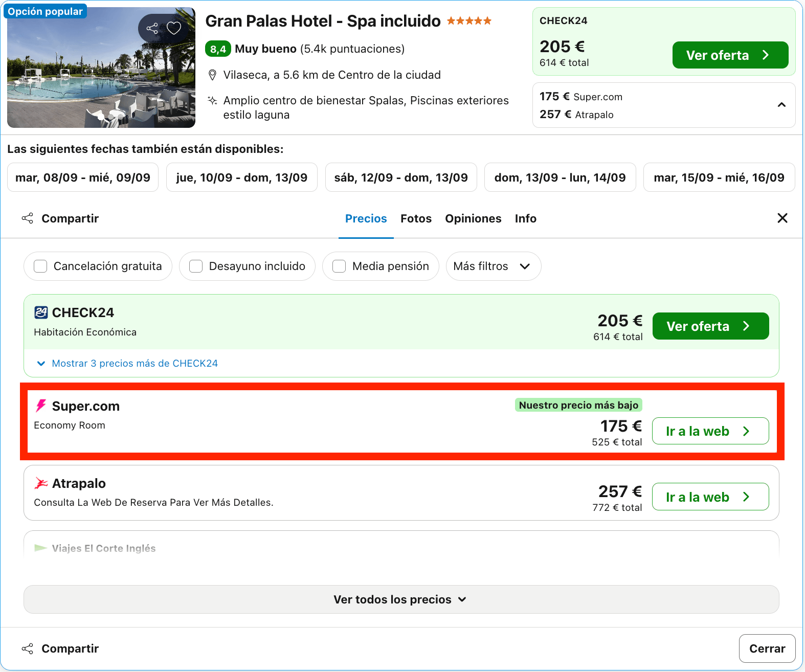Toggle the Media pensión checkbox
The image size is (805, 672).
(x=339, y=266)
